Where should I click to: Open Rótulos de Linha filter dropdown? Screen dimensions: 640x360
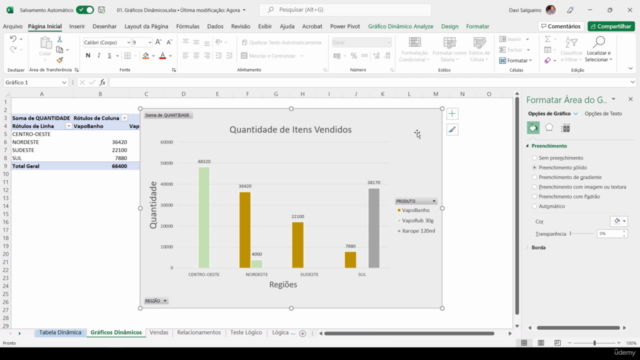click(69, 126)
